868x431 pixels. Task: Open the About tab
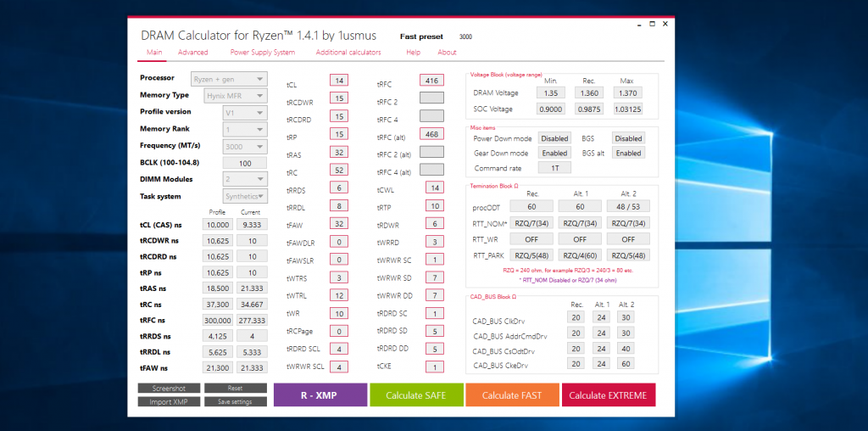447,52
